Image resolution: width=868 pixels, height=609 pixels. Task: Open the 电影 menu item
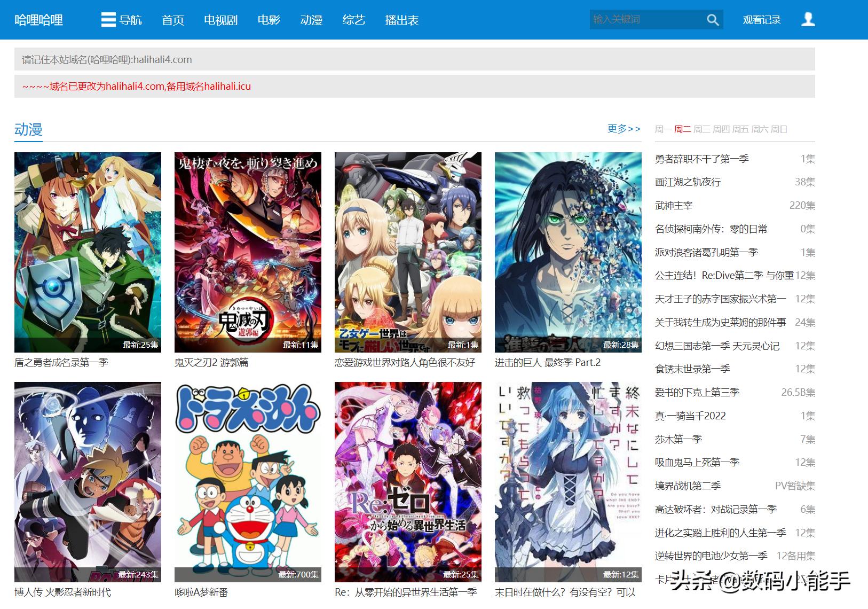tap(269, 20)
